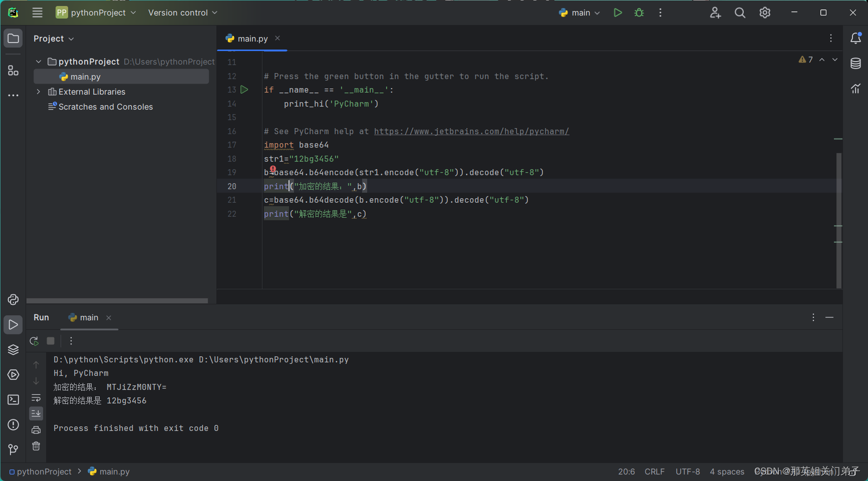
Task: Open Search Everywhere
Action: tap(740, 13)
